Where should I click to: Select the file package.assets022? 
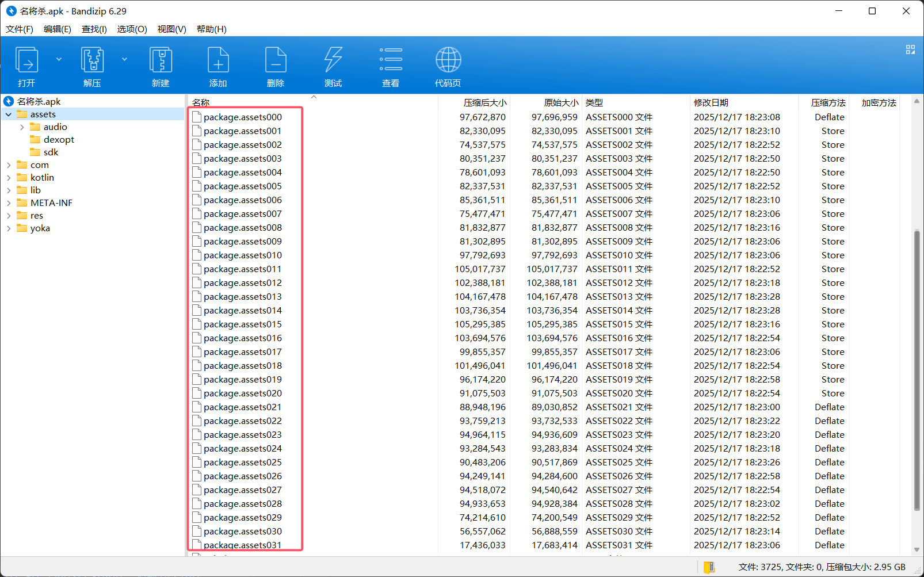click(x=243, y=421)
